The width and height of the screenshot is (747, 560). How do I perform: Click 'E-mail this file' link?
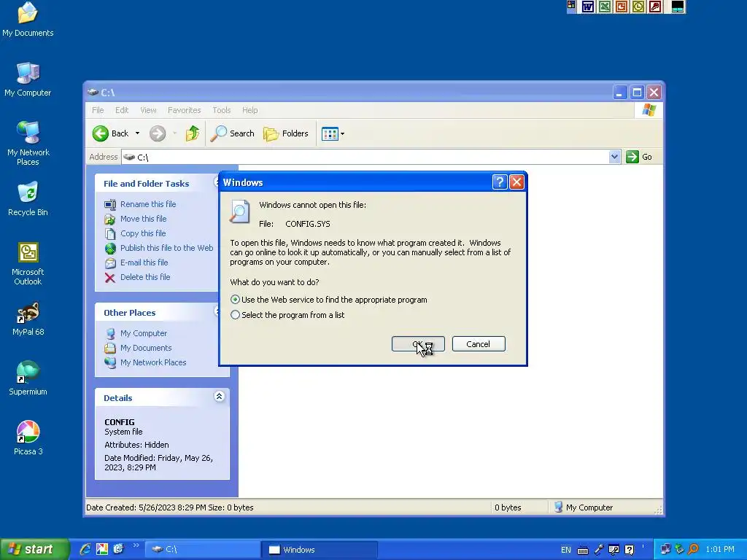pyautogui.click(x=144, y=262)
